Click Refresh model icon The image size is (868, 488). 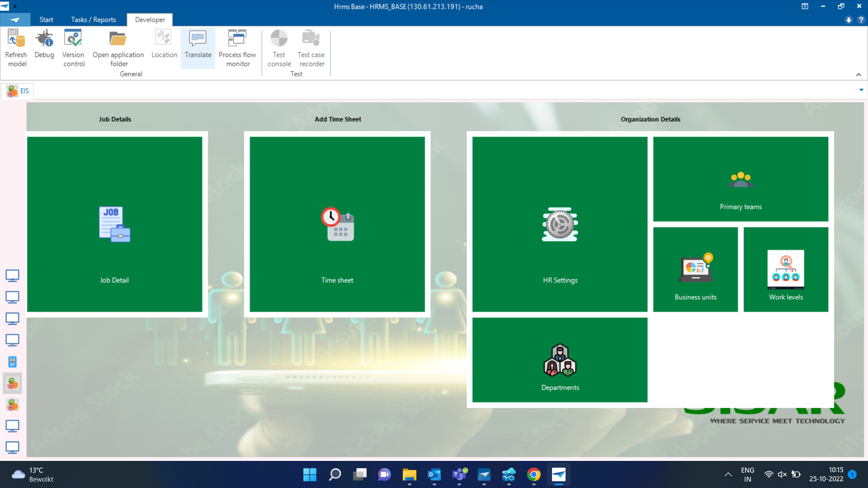[x=16, y=48]
